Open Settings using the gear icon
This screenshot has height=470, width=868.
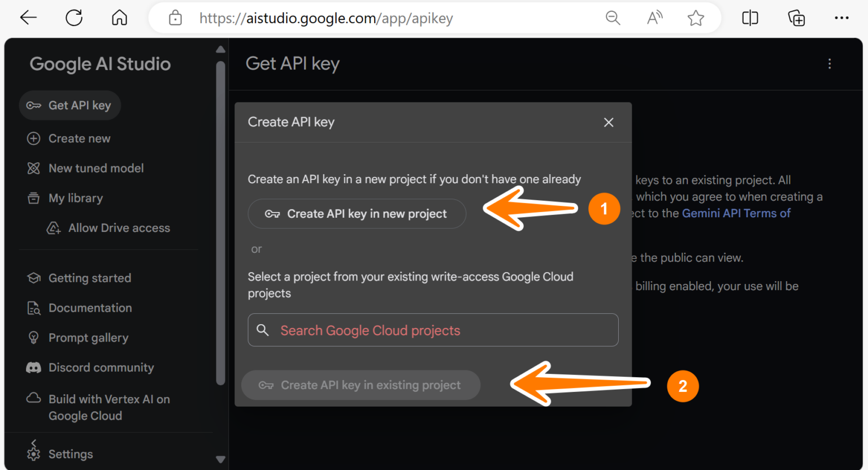[x=33, y=454]
